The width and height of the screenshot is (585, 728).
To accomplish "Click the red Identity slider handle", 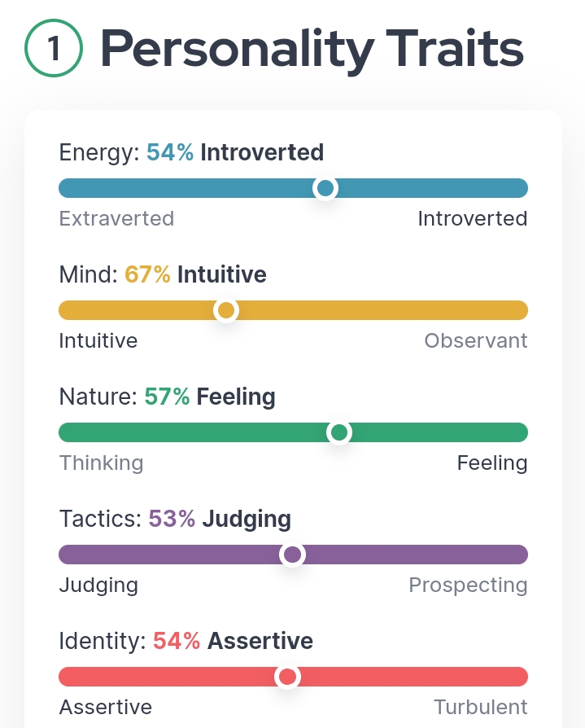I will click(x=288, y=677).
